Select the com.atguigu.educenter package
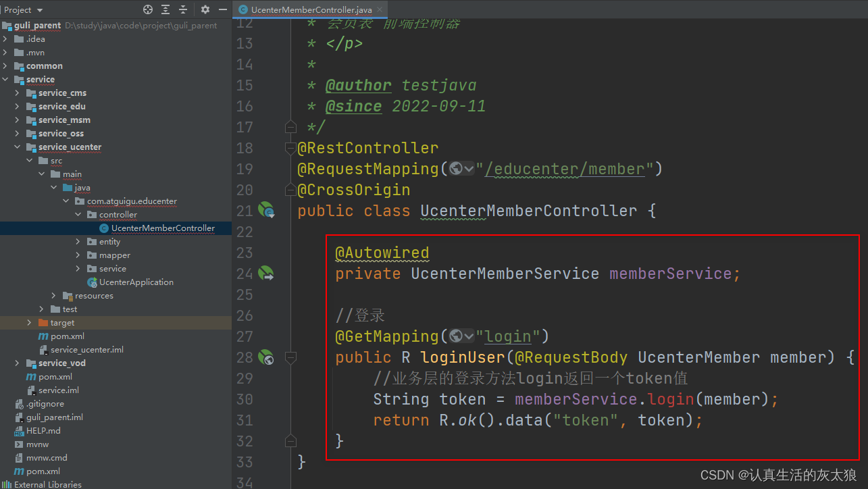The image size is (868, 489). click(132, 201)
